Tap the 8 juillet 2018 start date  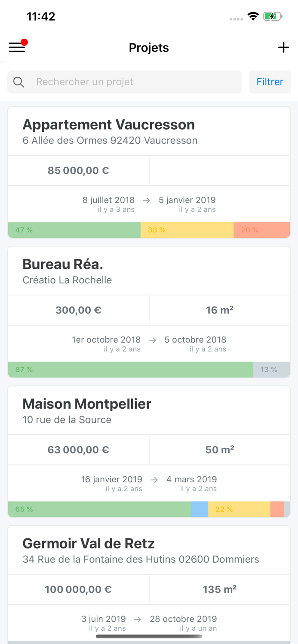(109, 200)
